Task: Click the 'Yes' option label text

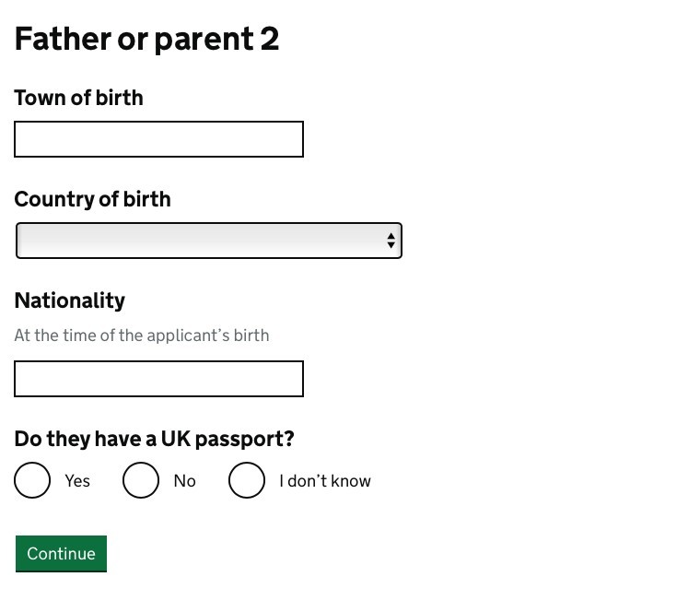Action: pyautogui.click(x=77, y=481)
